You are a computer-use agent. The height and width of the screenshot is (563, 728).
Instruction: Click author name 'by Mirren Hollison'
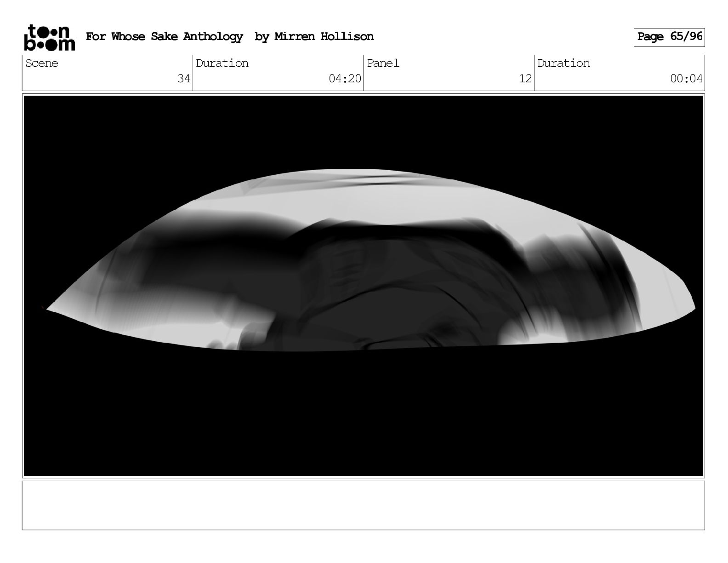[x=314, y=37]
